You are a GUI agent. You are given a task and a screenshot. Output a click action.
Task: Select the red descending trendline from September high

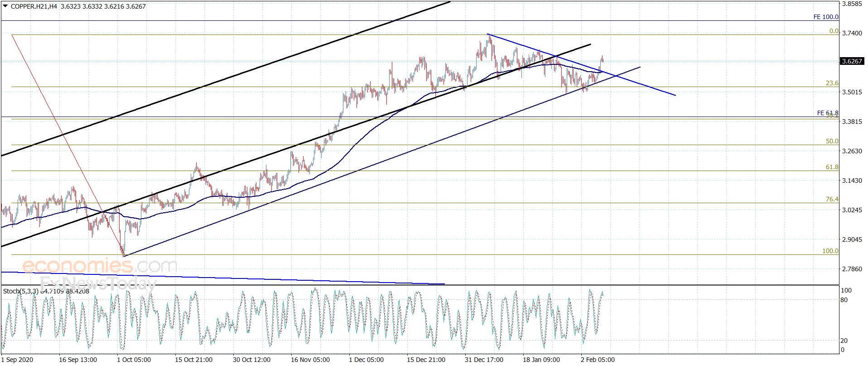pos(68,145)
